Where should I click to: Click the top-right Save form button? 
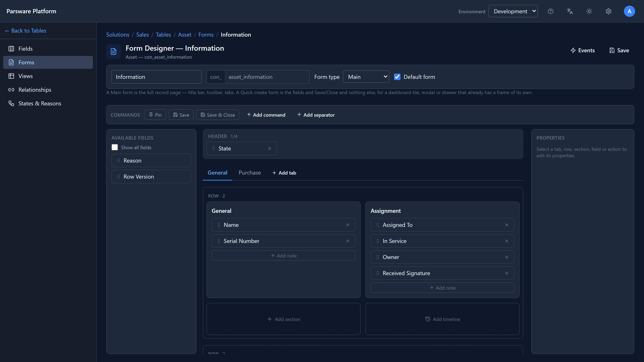click(619, 50)
